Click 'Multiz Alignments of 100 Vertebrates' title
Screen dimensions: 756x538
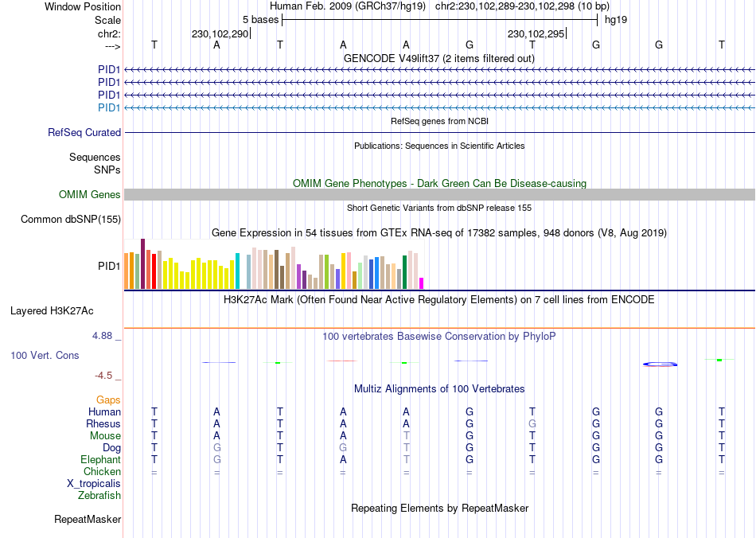439,388
